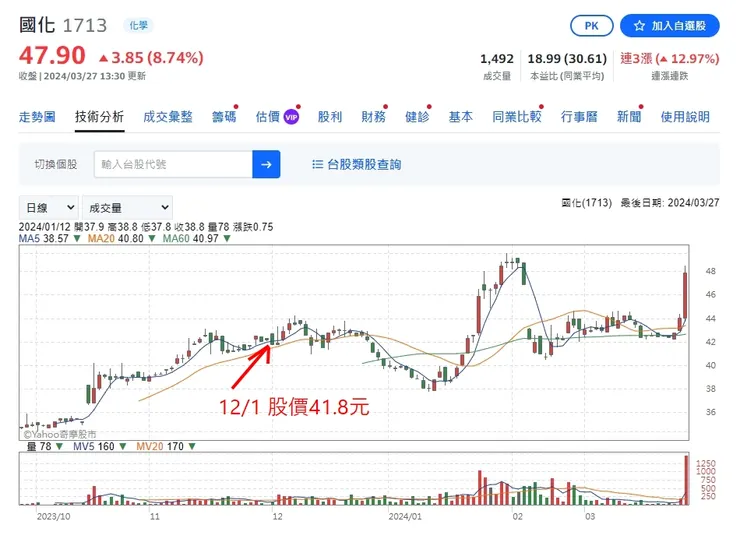Click the 1,492 成交量 value
This screenshot has width=740, height=535.
(x=496, y=59)
